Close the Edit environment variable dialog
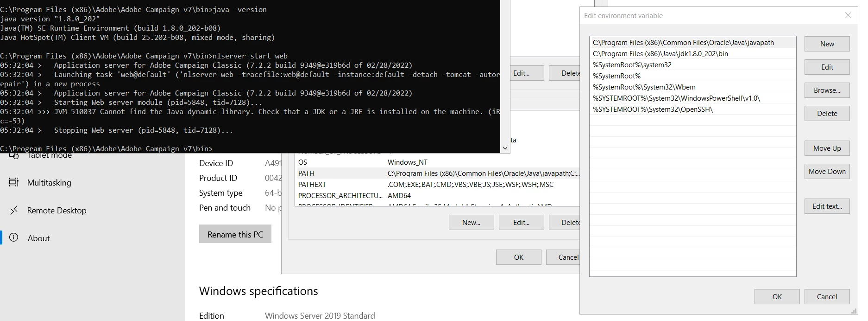 point(848,15)
